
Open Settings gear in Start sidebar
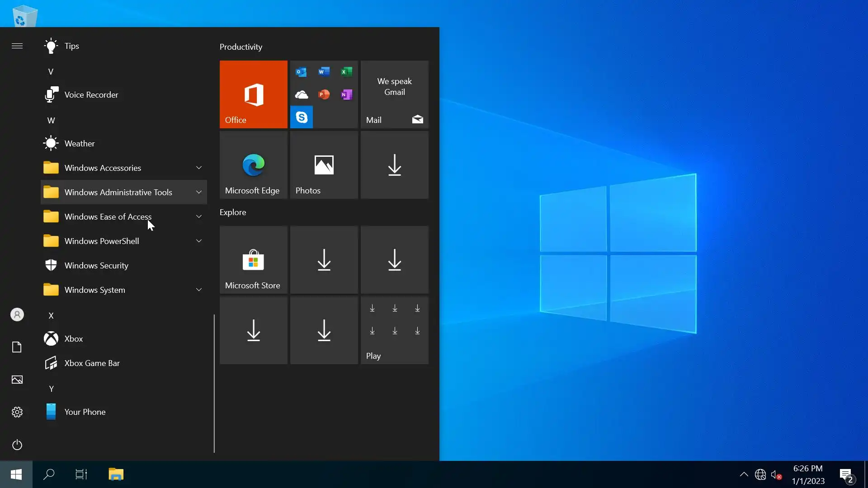pos(17,412)
